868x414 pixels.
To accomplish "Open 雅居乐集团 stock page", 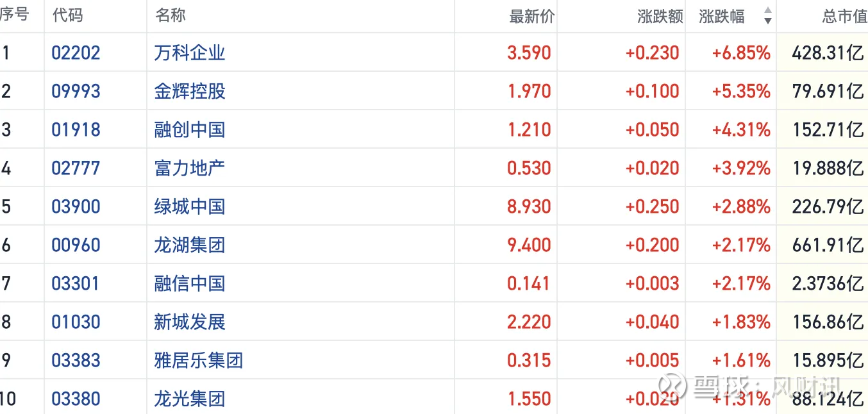I will point(199,360).
